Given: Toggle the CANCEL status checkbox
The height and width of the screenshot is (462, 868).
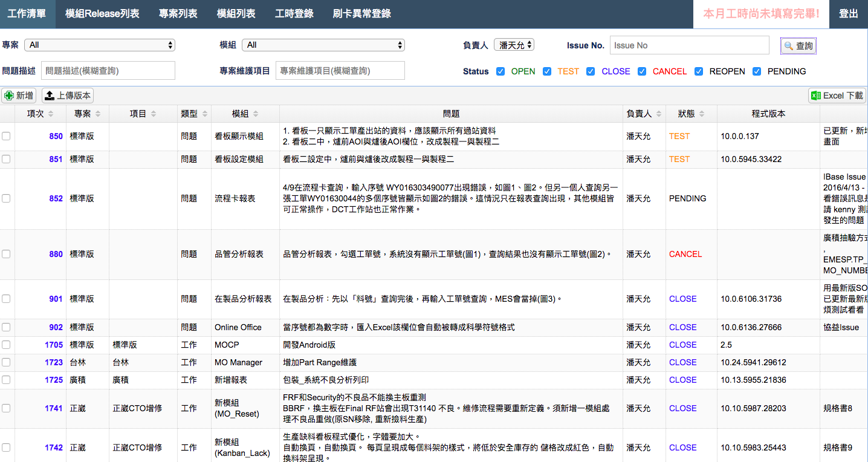Looking at the screenshot, I should coord(643,71).
